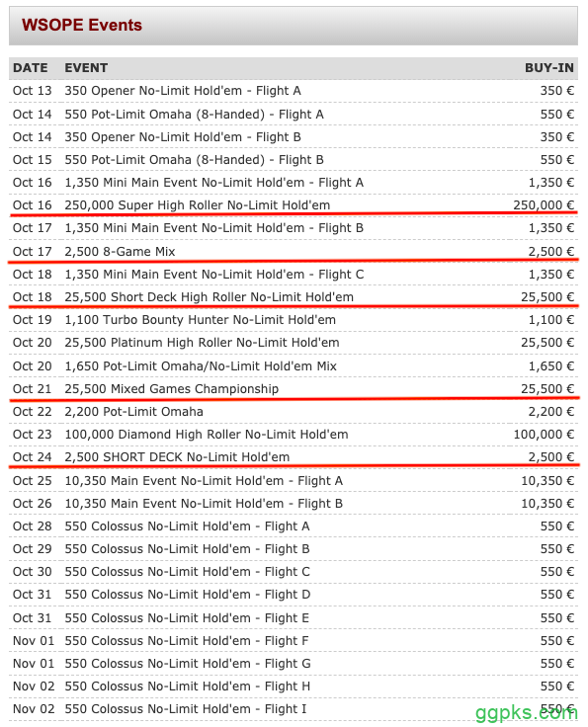
Task: Select 1,650 Pot-Limit Omaha/No-Limit Hold'em Mix
Action: pyautogui.click(x=201, y=365)
